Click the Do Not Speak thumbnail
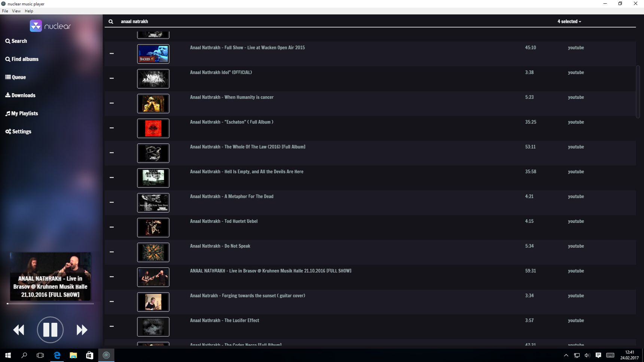644x362 pixels. (x=153, y=252)
